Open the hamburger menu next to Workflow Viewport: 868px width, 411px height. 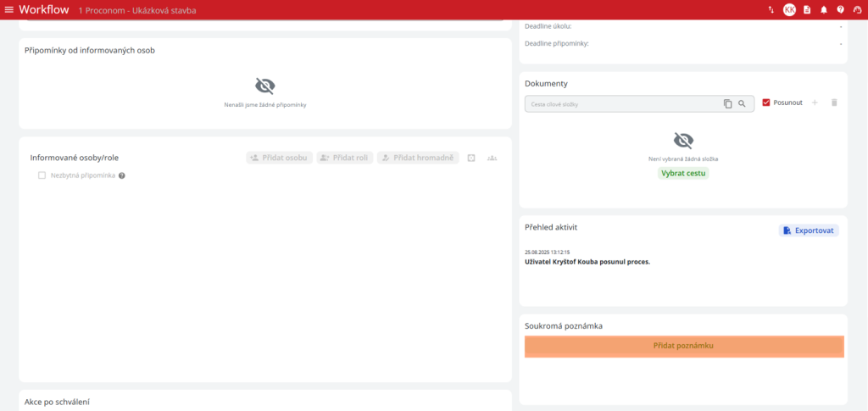(x=9, y=10)
